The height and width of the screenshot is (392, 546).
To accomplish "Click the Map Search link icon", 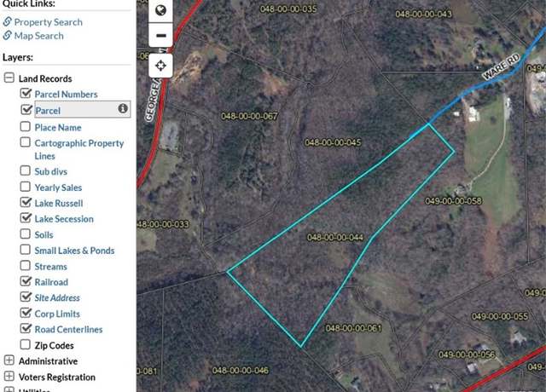I will click(8, 36).
